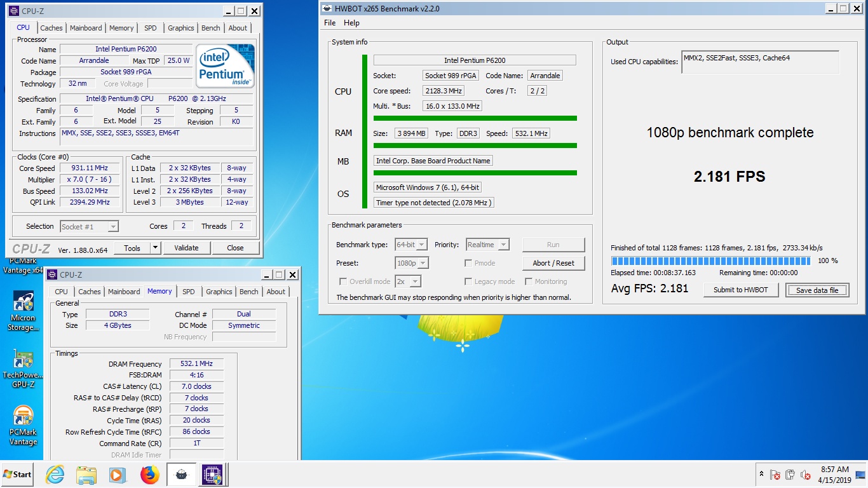Open the Help menu in HWBOT
This screenshot has width=868, height=488.
click(x=351, y=23)
